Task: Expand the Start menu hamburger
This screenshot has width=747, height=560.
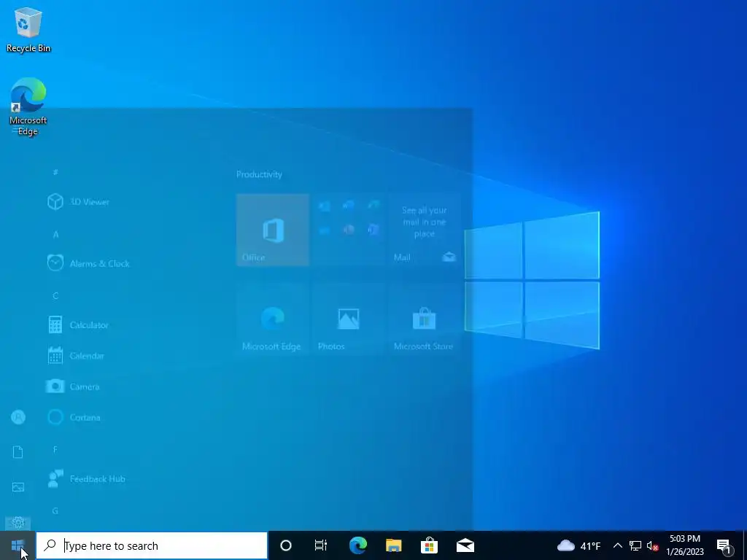Action: click(18, 130)
